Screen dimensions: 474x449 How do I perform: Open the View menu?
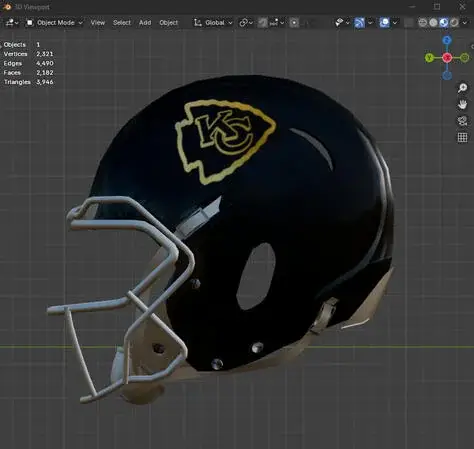pos(98,23)
